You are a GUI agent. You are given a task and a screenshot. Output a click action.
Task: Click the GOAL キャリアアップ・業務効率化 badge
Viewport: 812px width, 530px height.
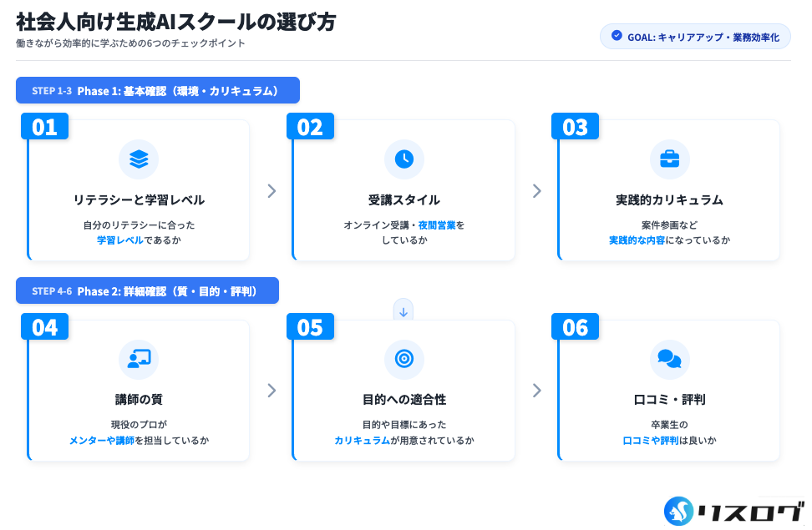(x=695, y=37)
